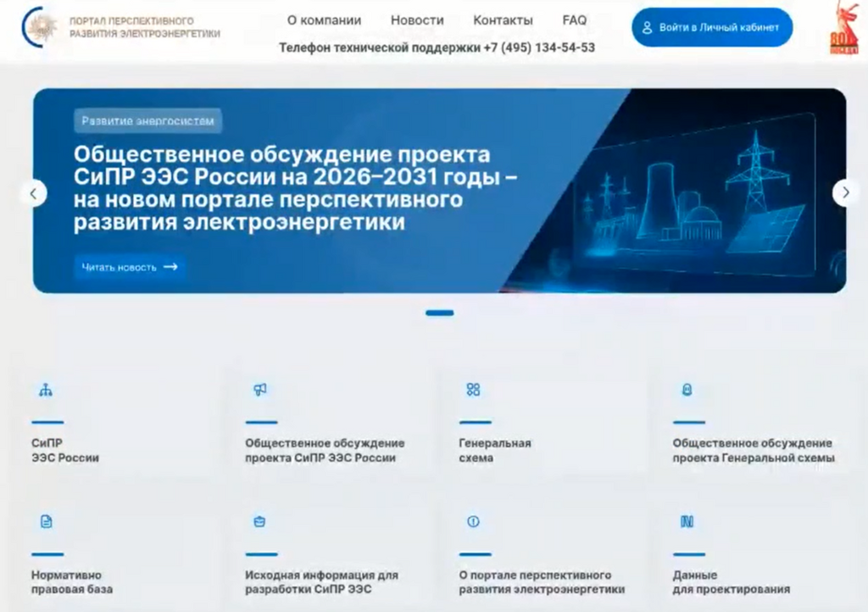Select the Развитие энергосистем tag on banner
Image resolution: width=868 pixels, height=612 pixels.
147,121
